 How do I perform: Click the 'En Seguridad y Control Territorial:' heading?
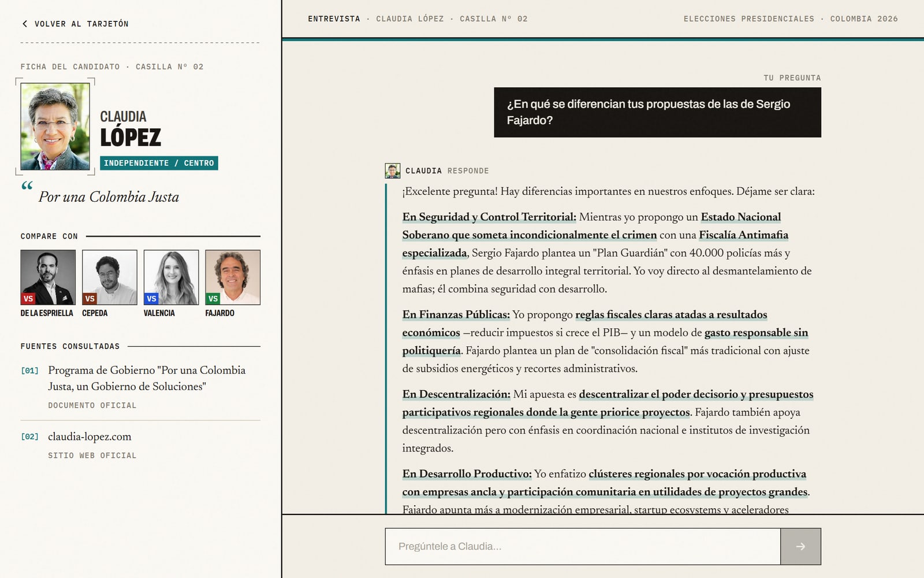(x=489, y=217)
